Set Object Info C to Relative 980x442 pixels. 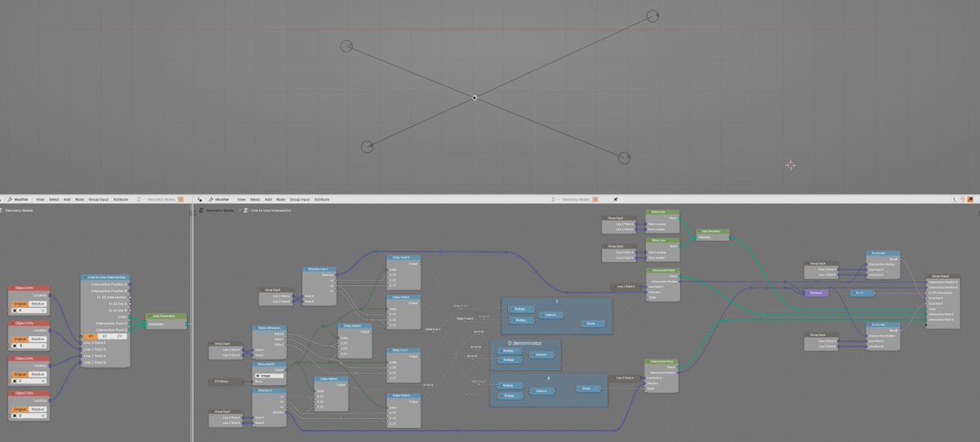(38, 374)
